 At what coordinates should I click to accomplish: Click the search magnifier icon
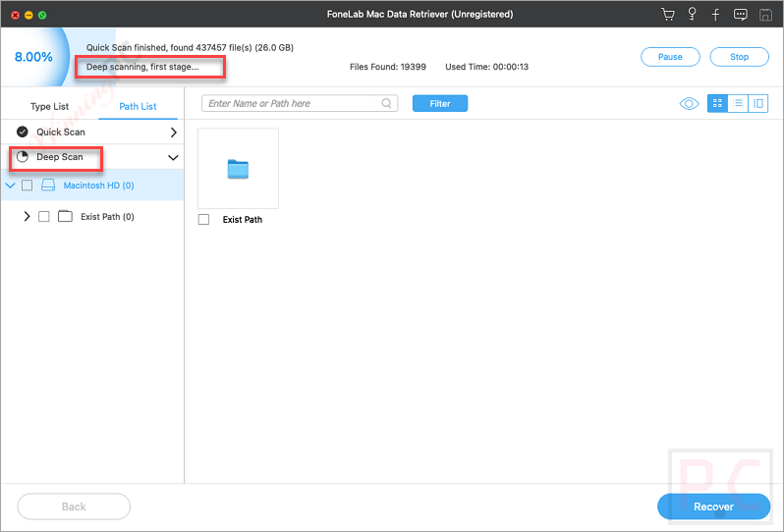tap(386, 103)
